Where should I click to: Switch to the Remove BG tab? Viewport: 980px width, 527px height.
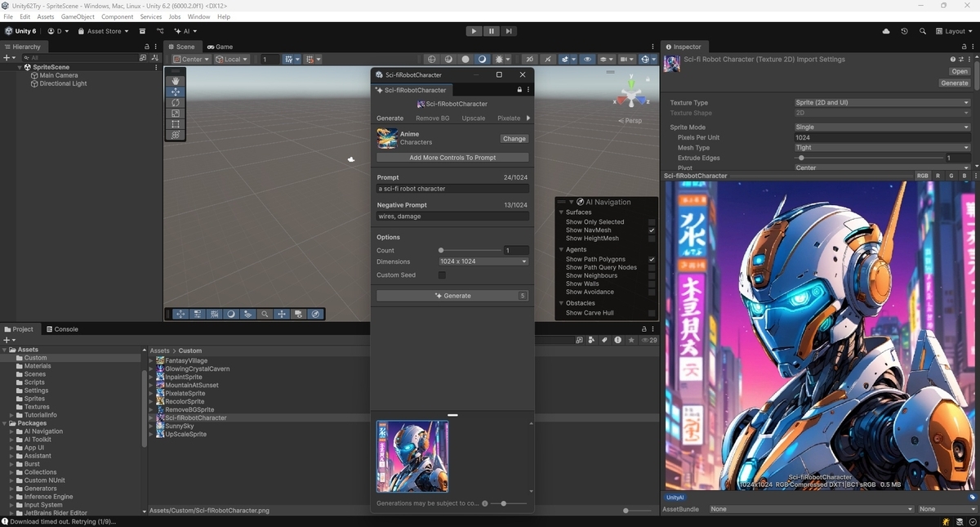pos(433,118)
